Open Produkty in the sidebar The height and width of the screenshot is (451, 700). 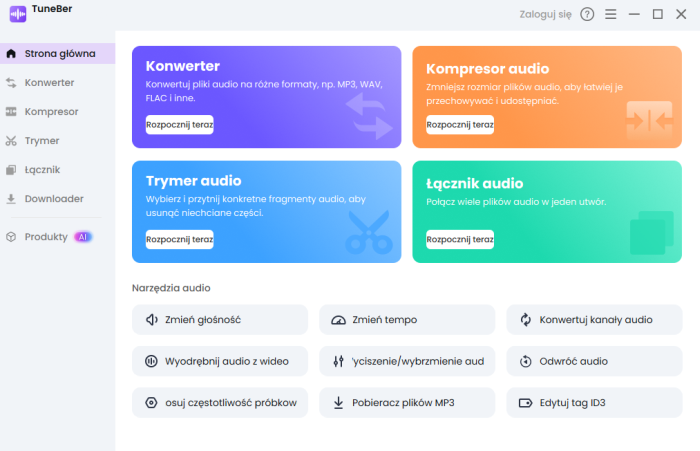tap(58, 237)
